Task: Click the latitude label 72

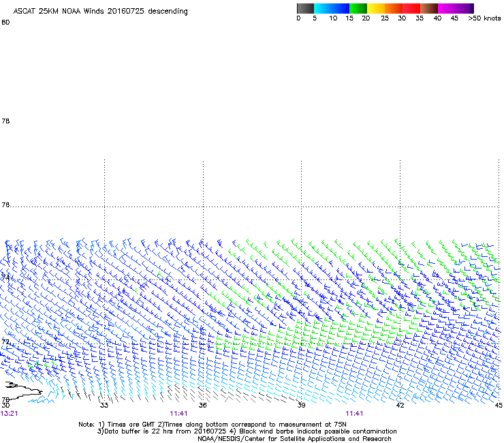Action: click(x=5, y=341)
